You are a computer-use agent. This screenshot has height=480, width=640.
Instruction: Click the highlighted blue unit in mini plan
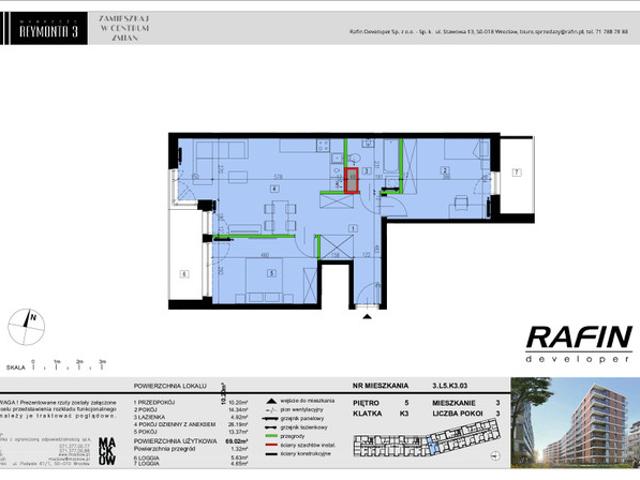tap(433, 445)
